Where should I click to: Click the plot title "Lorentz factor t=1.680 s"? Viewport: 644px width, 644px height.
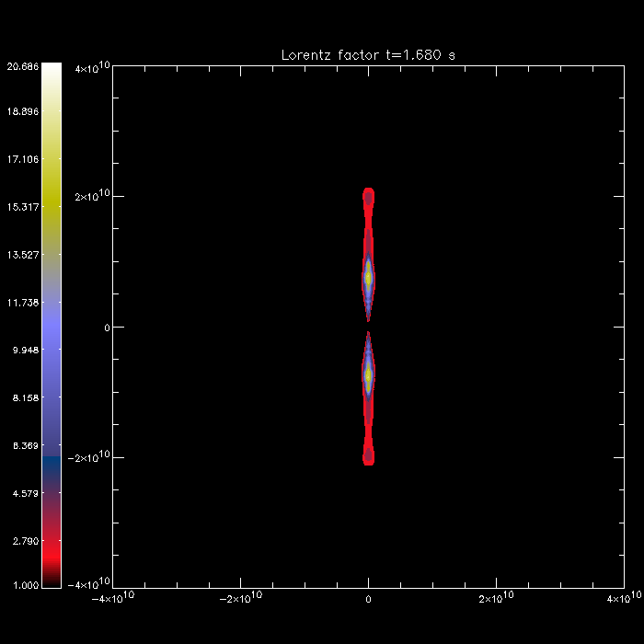pos(368,55)
